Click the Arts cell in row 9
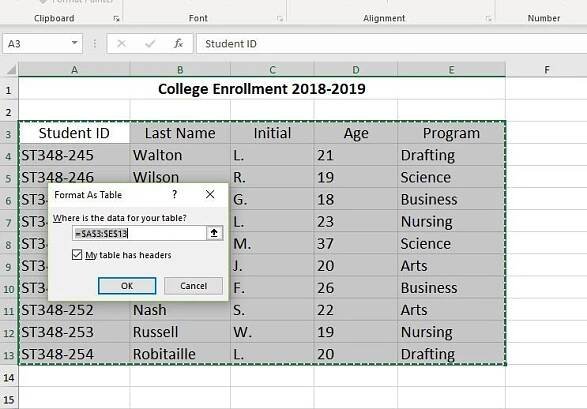This screenshot has height=409, width=587. click(451, 266)
